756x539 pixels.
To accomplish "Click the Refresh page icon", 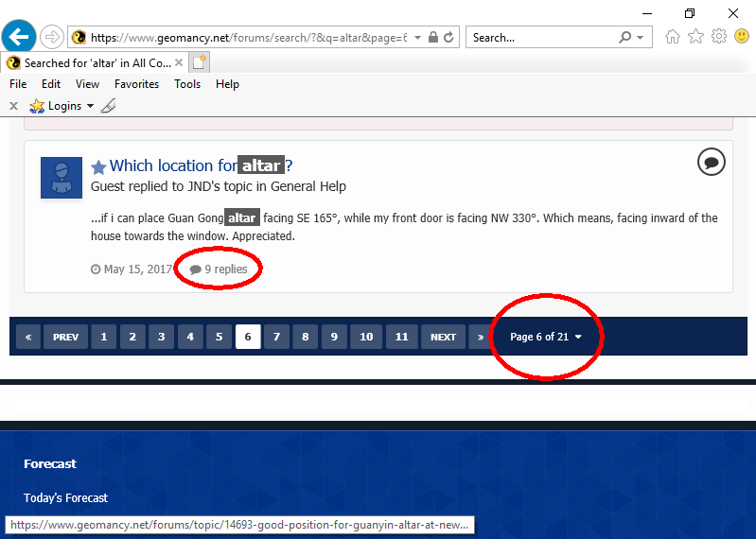I will pos(448,38).
